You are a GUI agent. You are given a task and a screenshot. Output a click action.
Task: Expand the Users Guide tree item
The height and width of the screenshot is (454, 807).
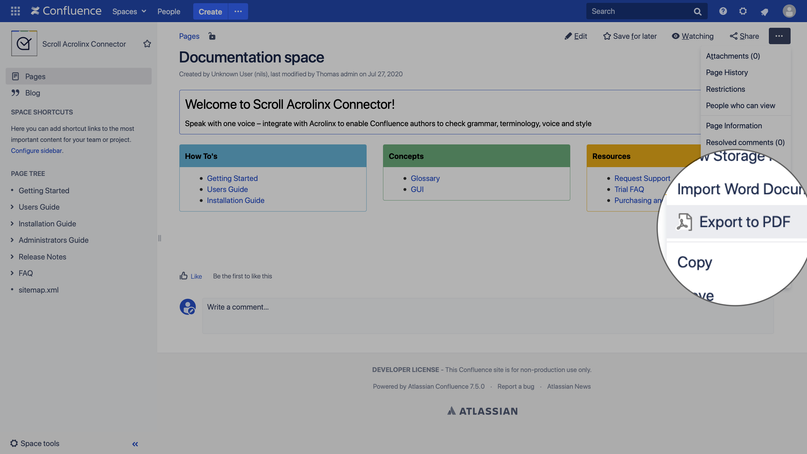click(x=12, y=207)
